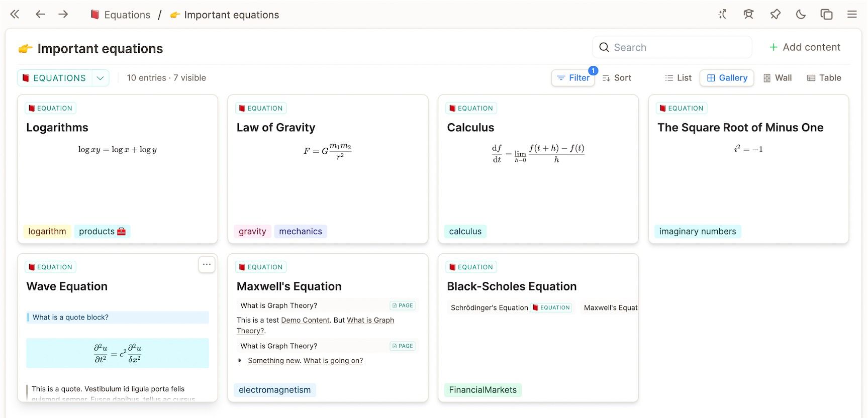Switch to the Table view

(824, 78)
